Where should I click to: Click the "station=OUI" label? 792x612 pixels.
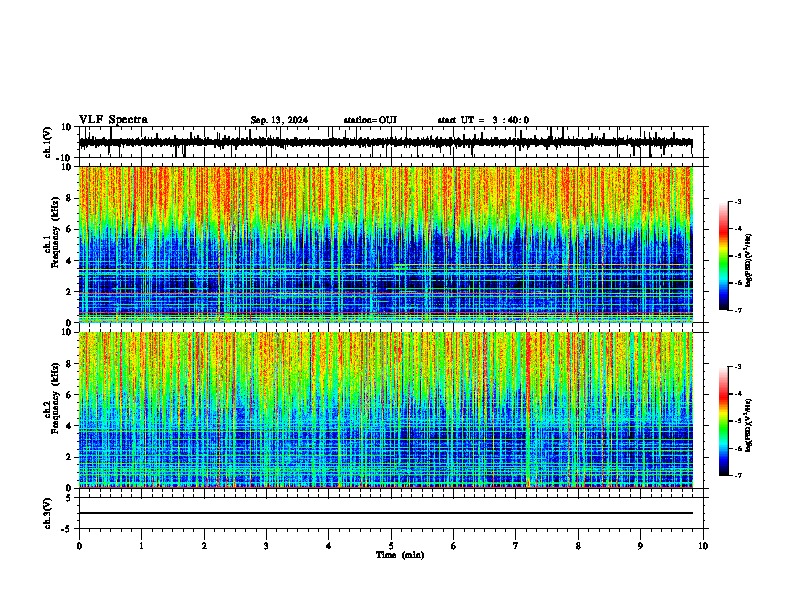pos(370,120)
